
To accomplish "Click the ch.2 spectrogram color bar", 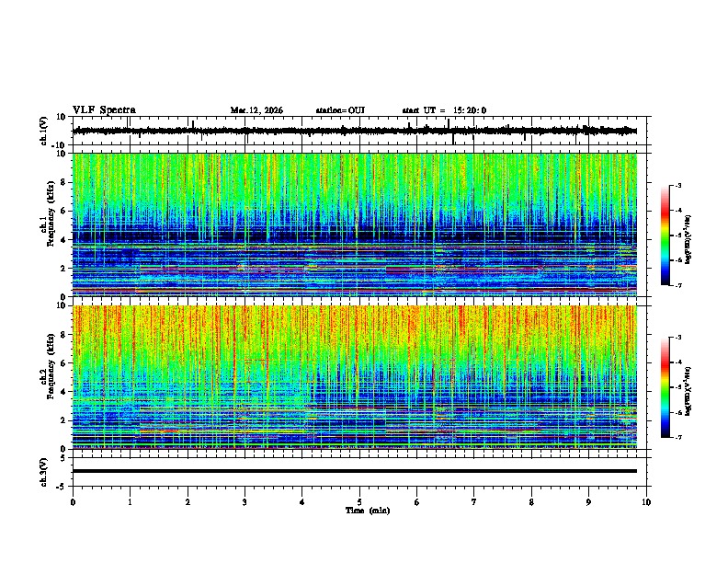I will click(x=665, y=387).
